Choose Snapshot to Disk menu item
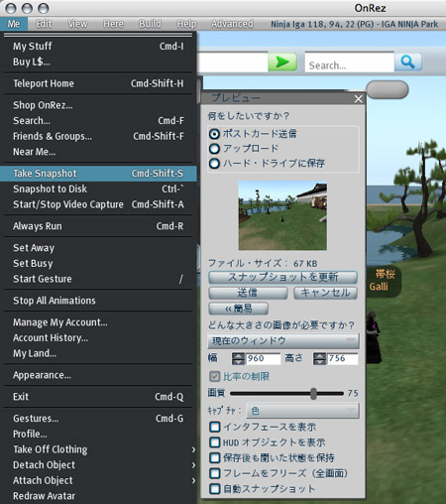This screenshot has height=504, width=446. pyautogui.click(x=98, y=189)
